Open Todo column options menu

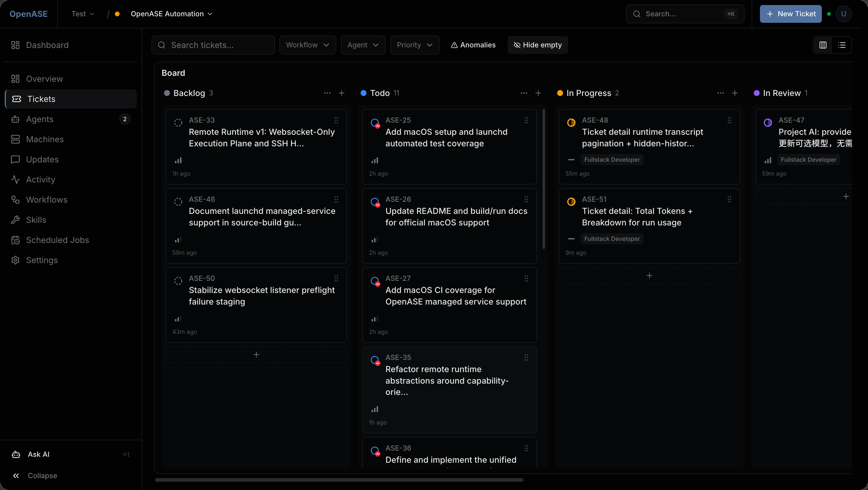click(524, 93)
